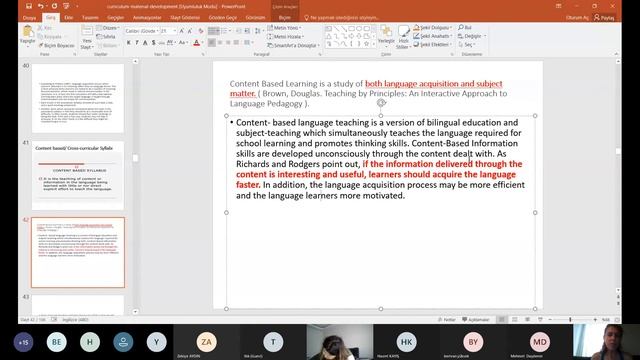Open Şekil Dolgusu shape fill dropdown
This screenshot has height=360, width=640.
[x=432, y=27]
